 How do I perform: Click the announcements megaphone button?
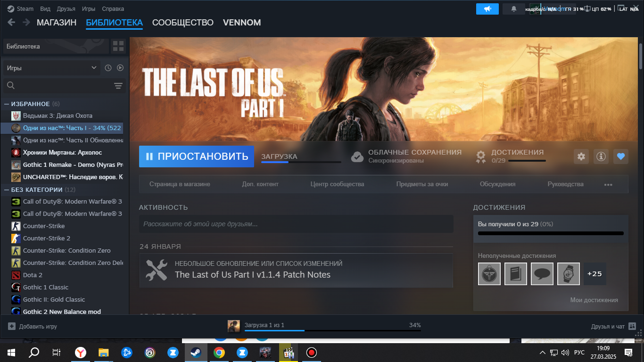tap(487, 9)
